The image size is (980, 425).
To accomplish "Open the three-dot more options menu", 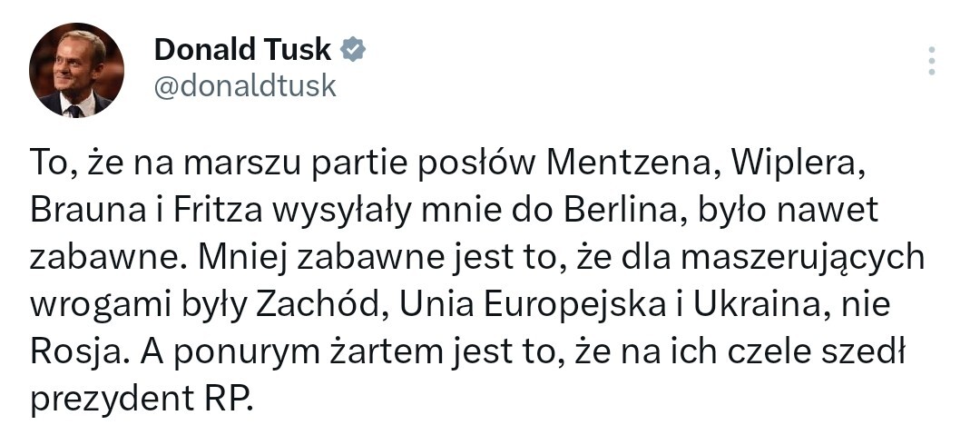I will [931, 61].
